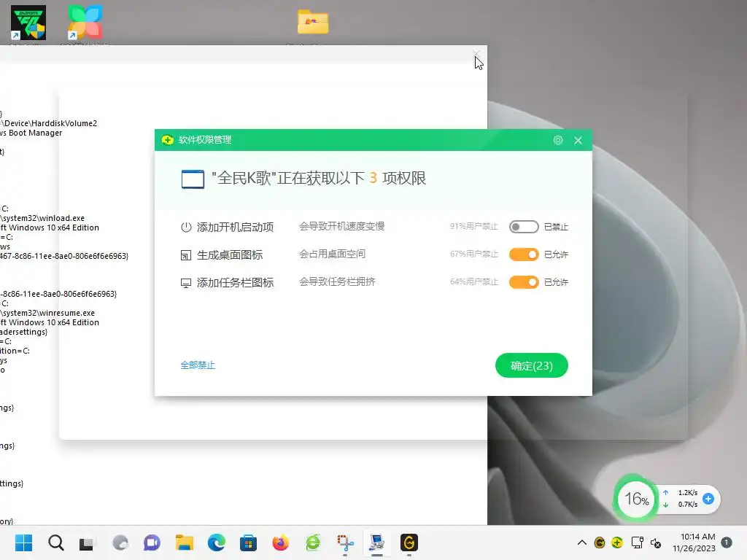The width and height of the screenshot is (747, 560).
Task: Click the \Device\HarddiskVolume2 line
Action: [x=49, y=123]
